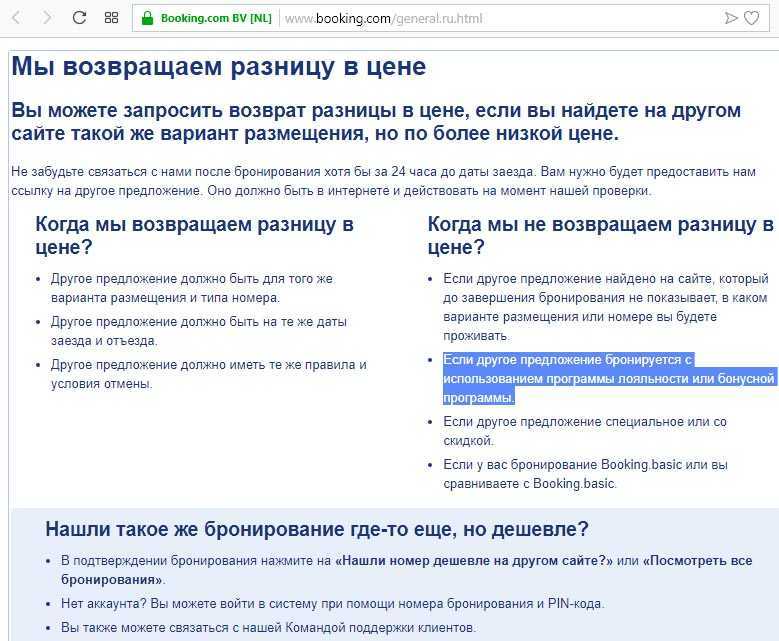The image size is (779, 641).
Task: Click bold text "Нашли номер дешевле на другом сайте?"
Action: 474,561
